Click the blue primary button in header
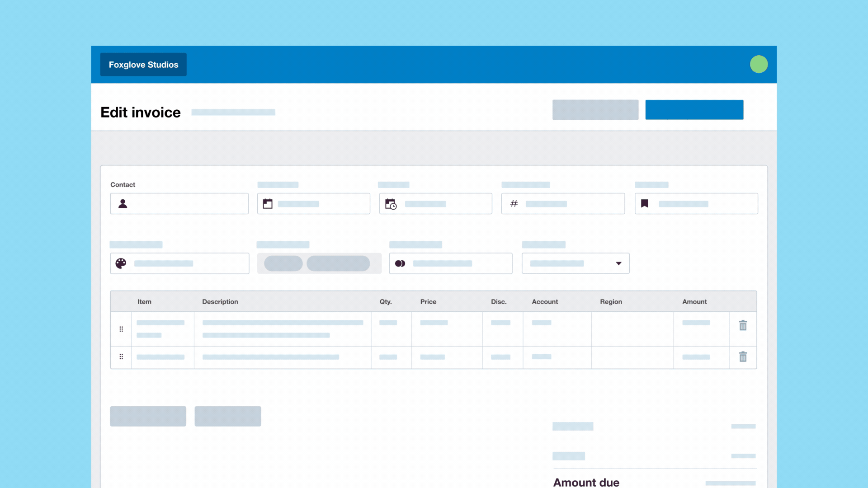 pyautogui.click(x=694, y=110)
